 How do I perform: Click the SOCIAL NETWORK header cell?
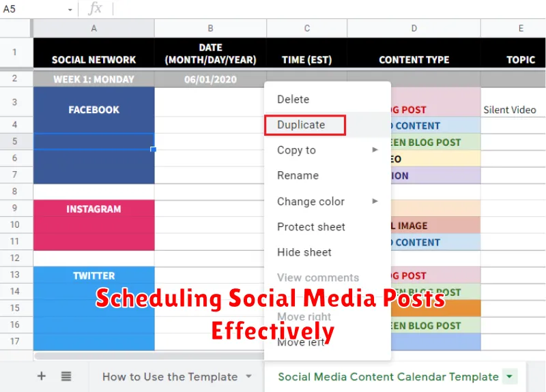(x=94, y=53)
